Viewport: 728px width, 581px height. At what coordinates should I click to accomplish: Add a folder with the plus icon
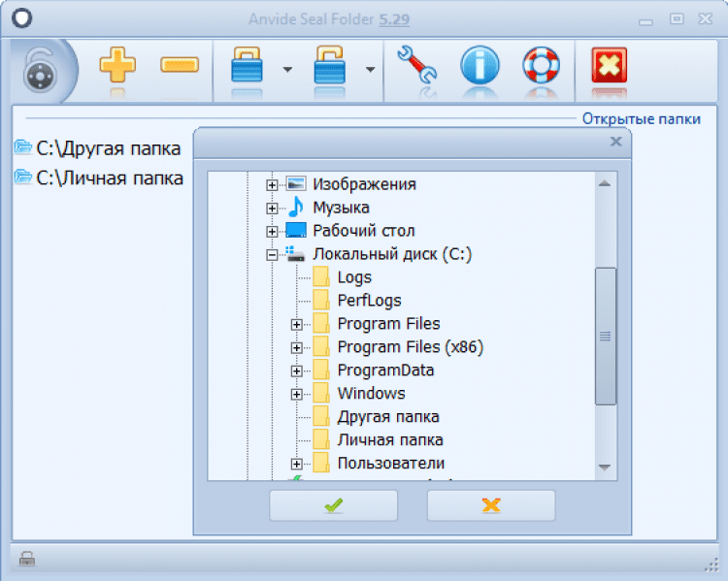coord(117,65)
